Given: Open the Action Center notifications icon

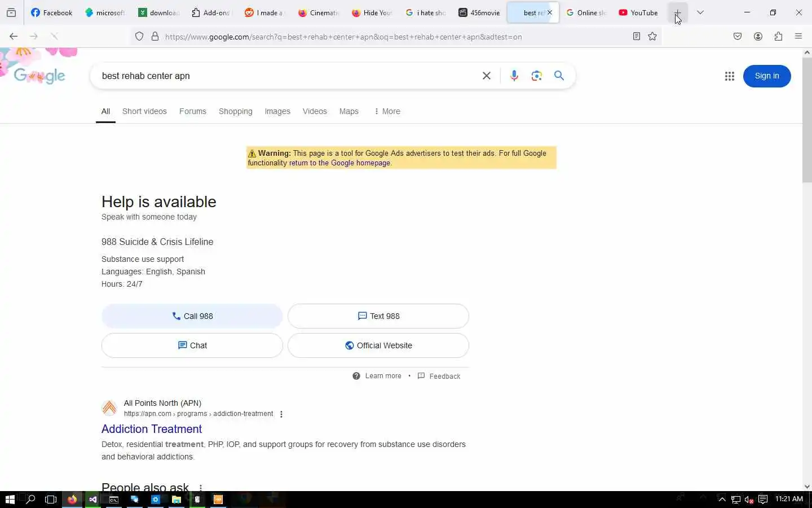Looking at the screenshot, I should (763, 500).
